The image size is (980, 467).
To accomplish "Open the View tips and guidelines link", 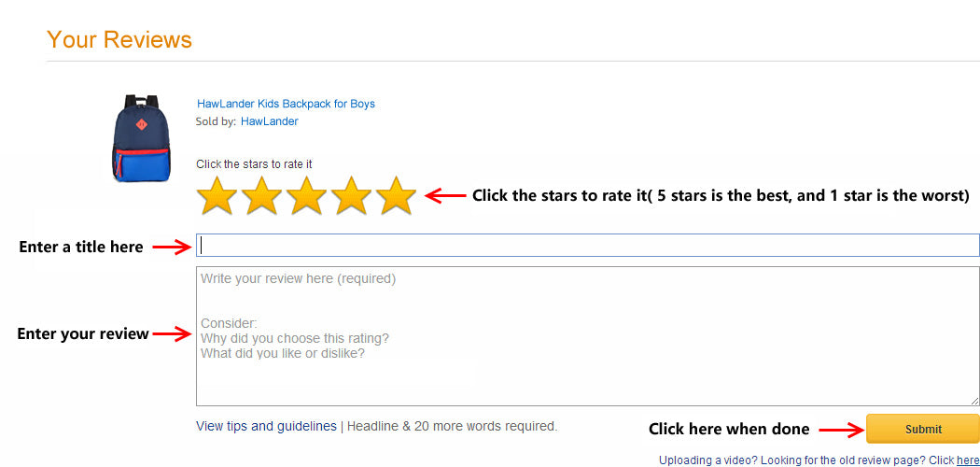I will click(x=266, y=426).
